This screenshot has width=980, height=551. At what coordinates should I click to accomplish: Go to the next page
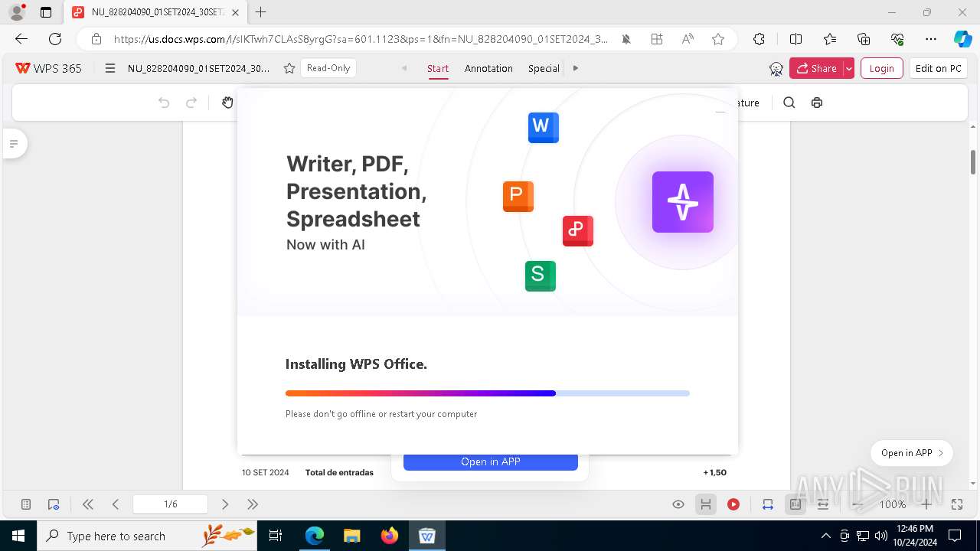pos(225,504)
